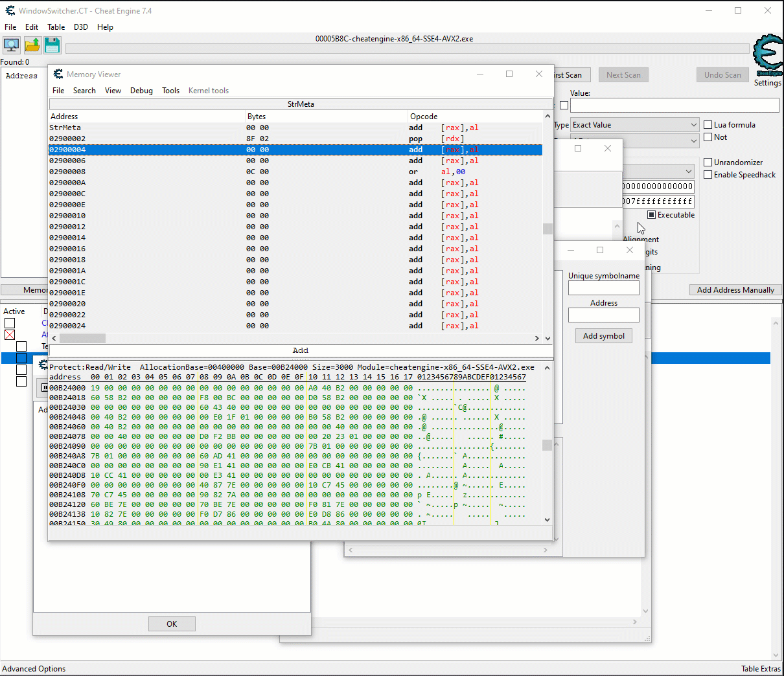Open the Memory Viewer Tools menu
784x676 pixels.
(170, 91)
